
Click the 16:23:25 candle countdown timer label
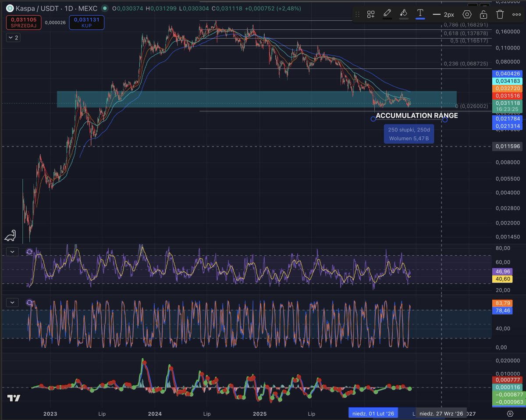(x=508, y=109)
